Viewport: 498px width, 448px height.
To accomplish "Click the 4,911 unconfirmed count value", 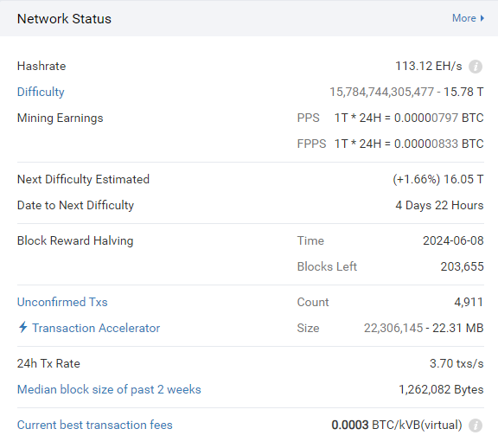I will (x=469, y=302).
